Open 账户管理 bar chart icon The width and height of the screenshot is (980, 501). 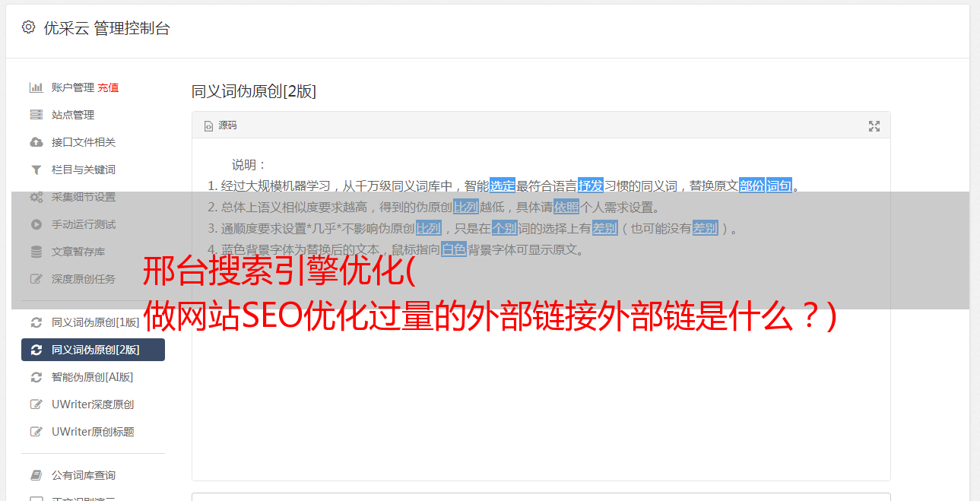(36, 87)
